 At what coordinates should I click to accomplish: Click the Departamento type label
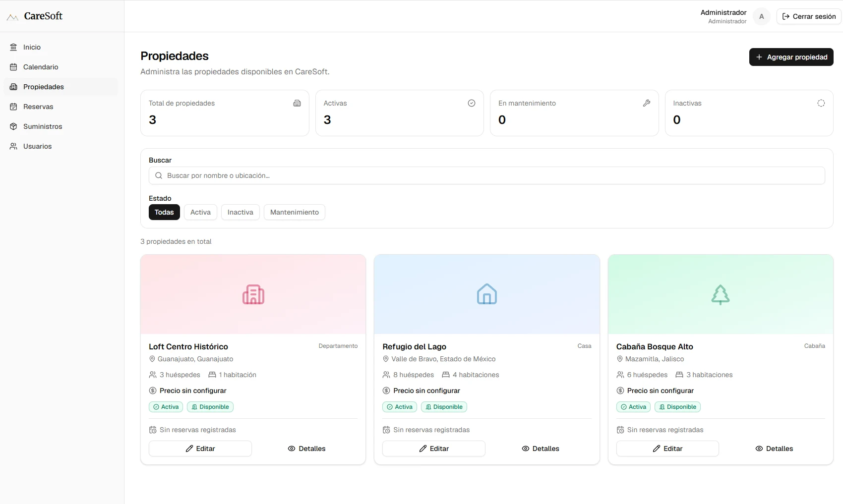(338, 346)
